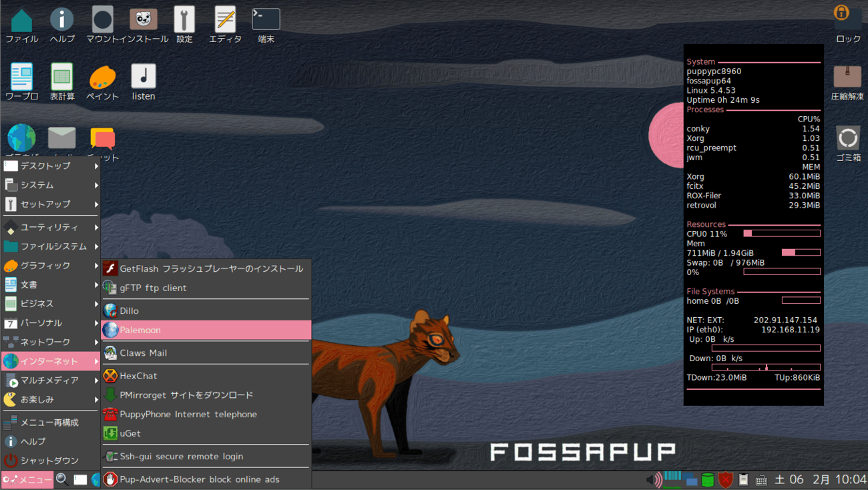This screenshot has height=490, width=868.
Task: Launch Palemoon from the submenu
Action: [206, 330]
